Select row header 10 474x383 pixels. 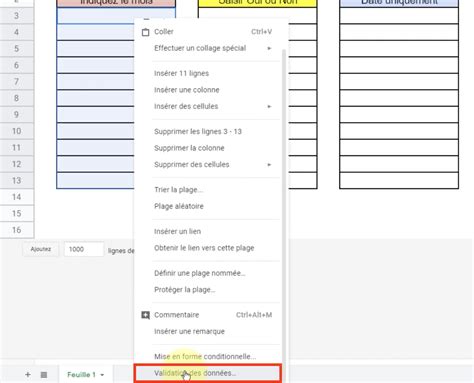click(x=17, y=131)
